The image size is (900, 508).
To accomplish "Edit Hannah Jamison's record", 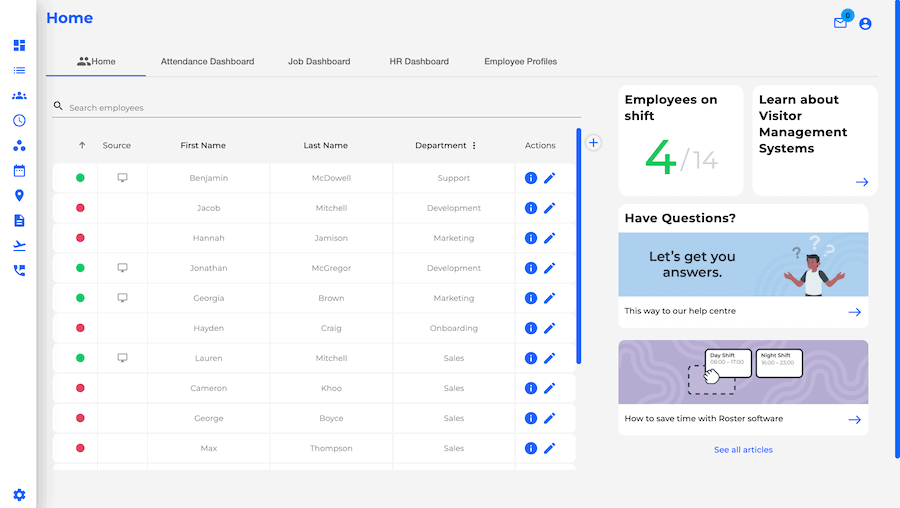I will (x=549, y=238).
